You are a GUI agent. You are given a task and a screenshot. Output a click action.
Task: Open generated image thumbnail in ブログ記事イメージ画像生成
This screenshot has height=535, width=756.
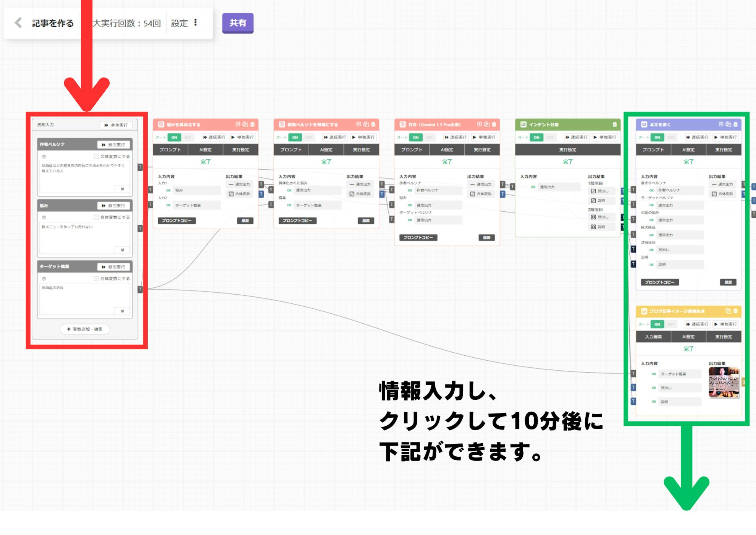tap(724, 383)
